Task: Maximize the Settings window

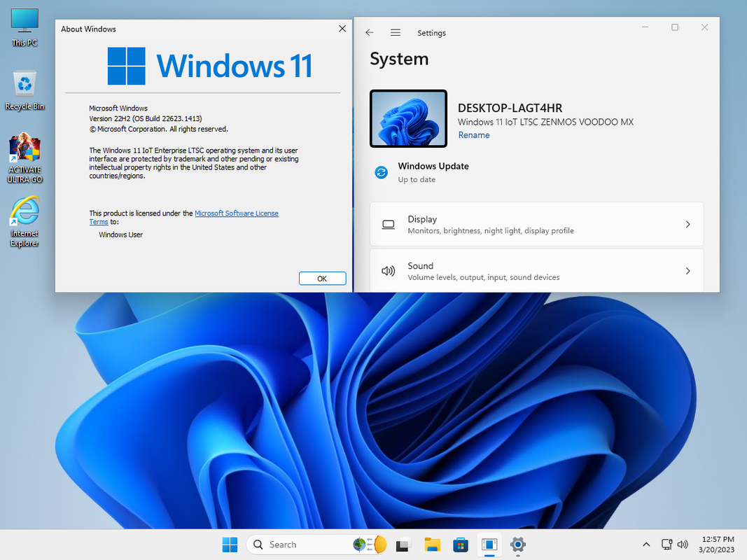Action: pos(675,27)
